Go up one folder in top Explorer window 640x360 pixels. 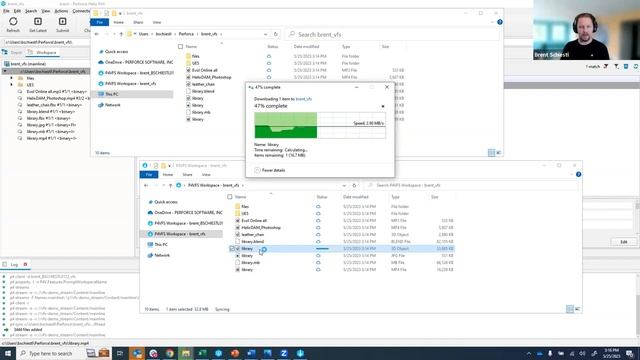pyautogui.click(x=121, y=34)
